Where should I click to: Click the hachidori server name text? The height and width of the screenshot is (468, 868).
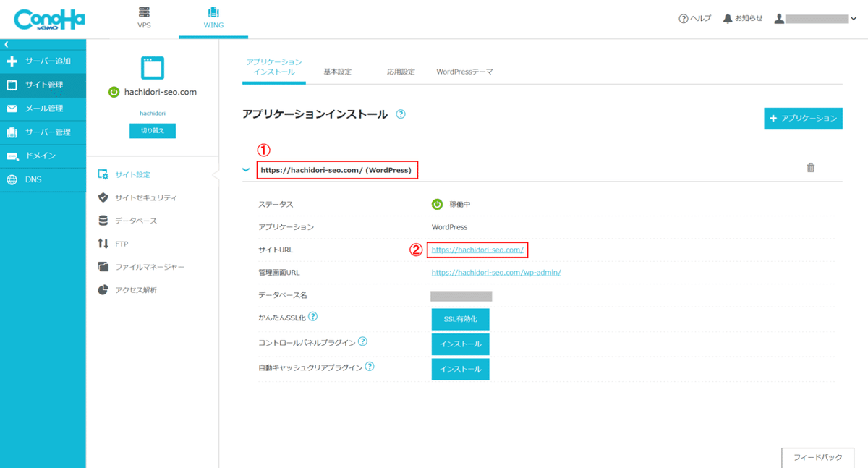click(153, 114)
